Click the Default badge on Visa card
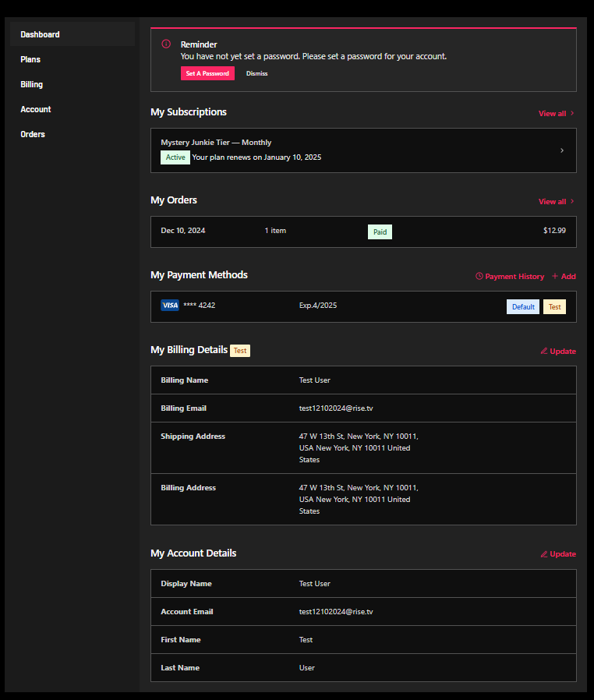The height and width of the screenshot is (700, 594). [x=523, y=306]
